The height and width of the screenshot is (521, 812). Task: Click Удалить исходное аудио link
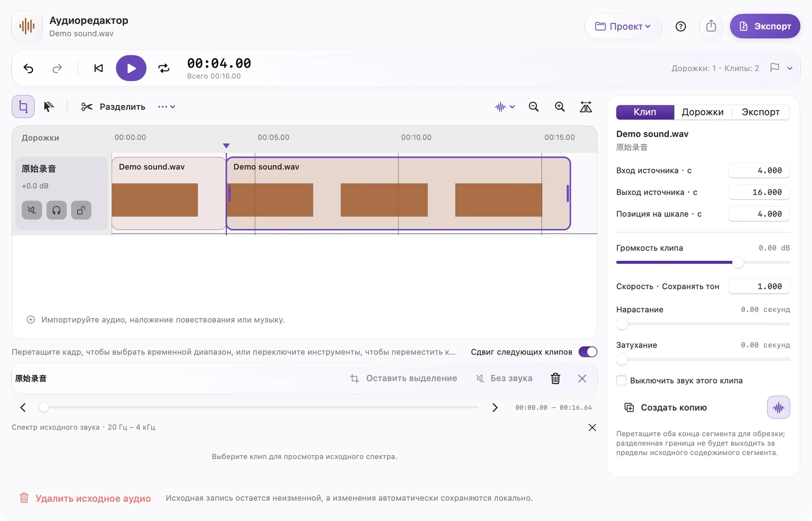(x=85, y=498)
